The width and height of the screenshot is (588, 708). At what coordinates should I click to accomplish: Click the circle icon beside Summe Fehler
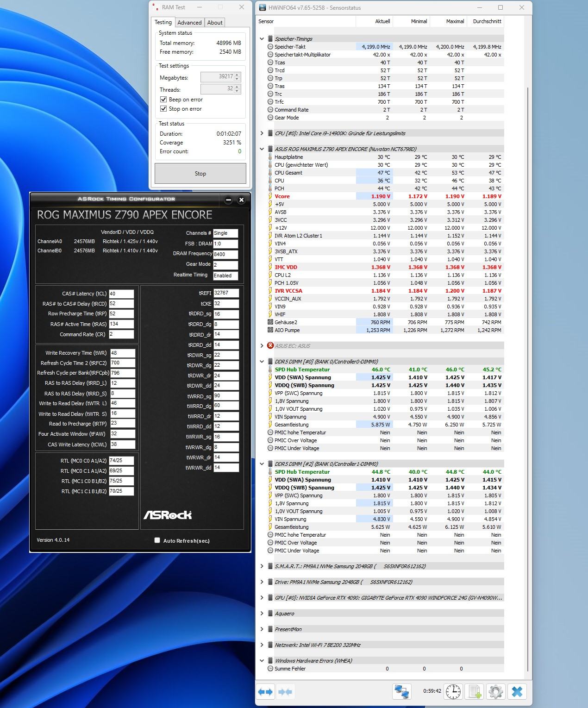[270, 669]
